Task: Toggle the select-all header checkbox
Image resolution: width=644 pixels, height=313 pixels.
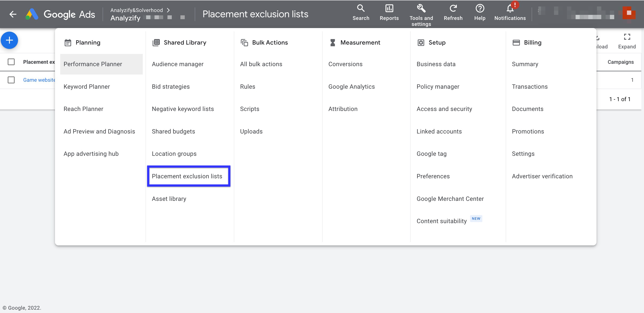Action: coord(11,62)
